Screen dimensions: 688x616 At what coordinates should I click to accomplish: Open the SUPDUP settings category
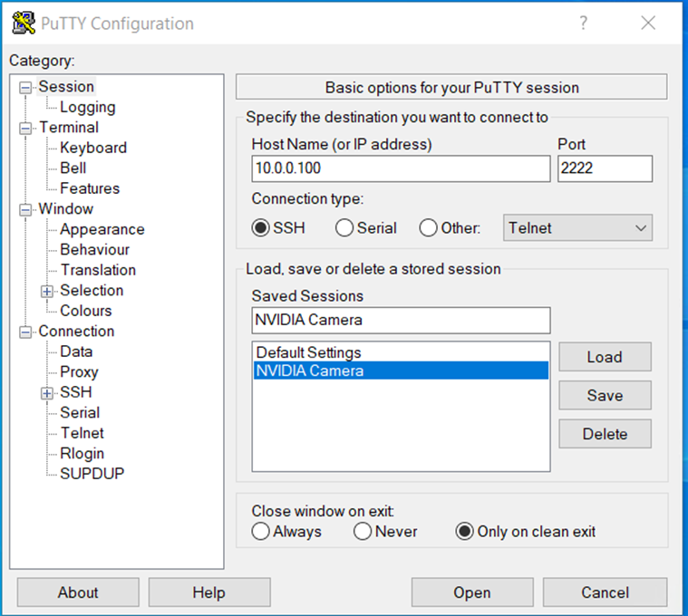92,474
